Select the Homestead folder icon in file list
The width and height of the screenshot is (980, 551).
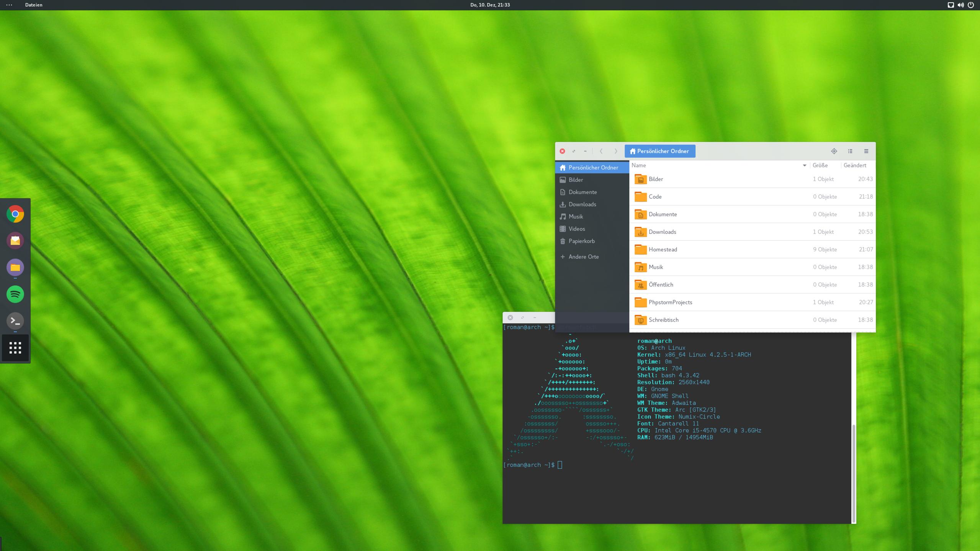click(641, 250)
